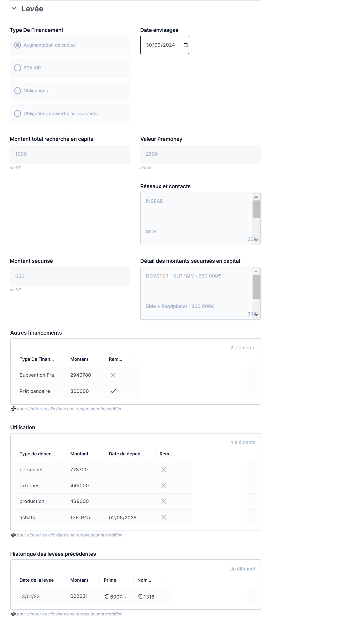Click the checkmark on Prêt bancaire row
The height and width of the screenshot is (624, 364).
click(x=113, y=391)
